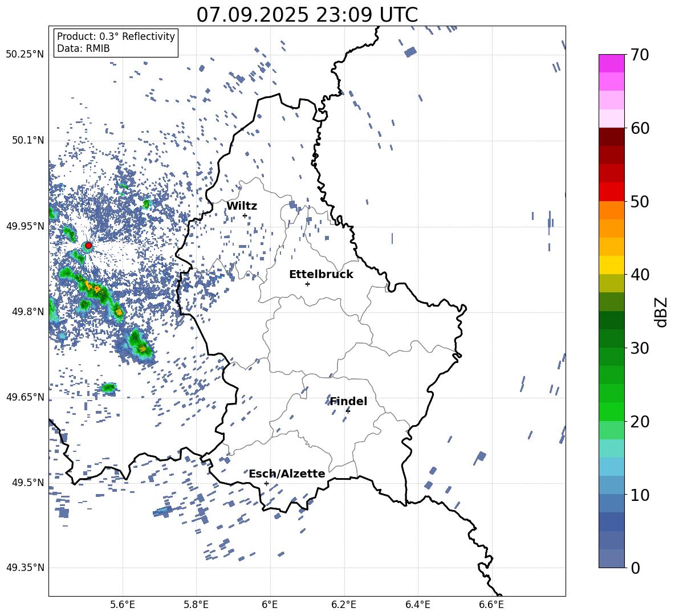Click the 50.25°N latitude label
This screenshot has height=616, width=675.
pos(25,55)
